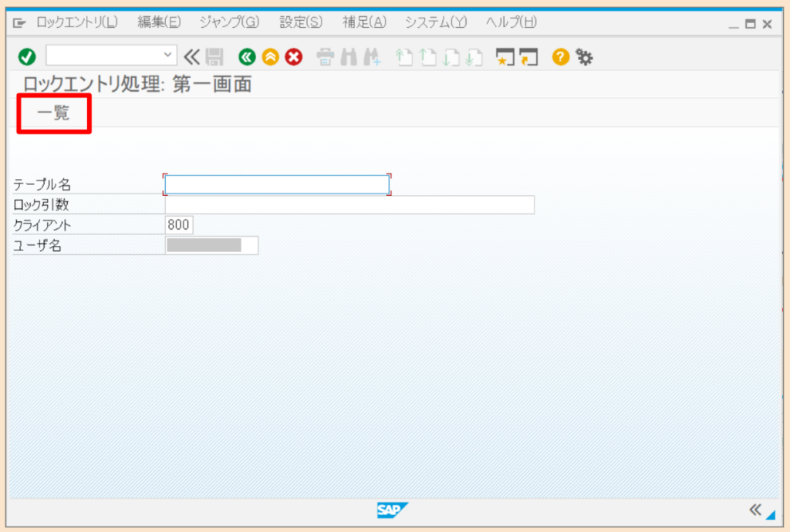
Task: Click the Save floppy disk icon
Action: (x=214, y=57)
